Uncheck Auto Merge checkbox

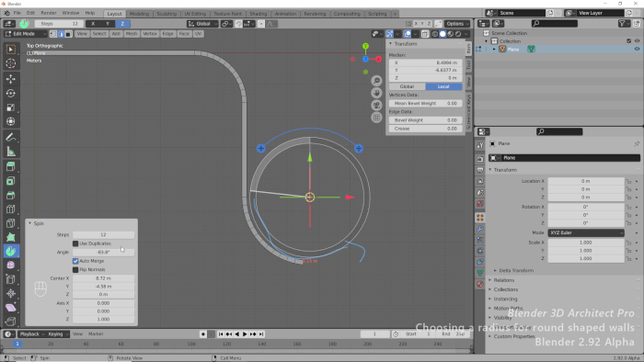click(75, 261)
